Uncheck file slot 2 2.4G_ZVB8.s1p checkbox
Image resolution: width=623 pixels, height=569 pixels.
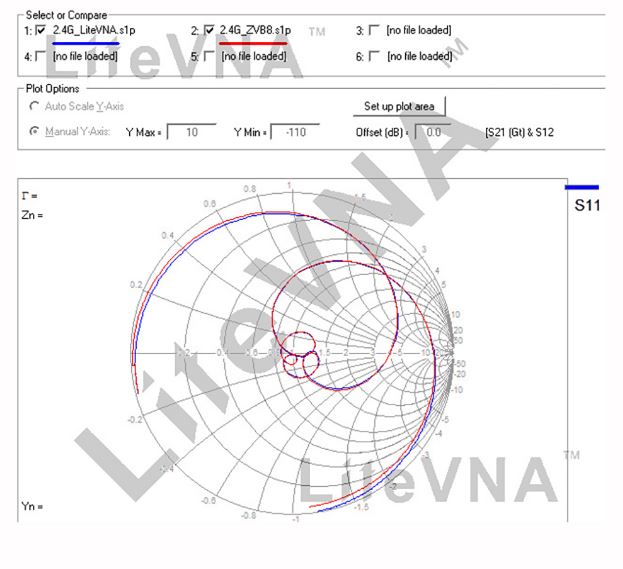tap(209, 30)
